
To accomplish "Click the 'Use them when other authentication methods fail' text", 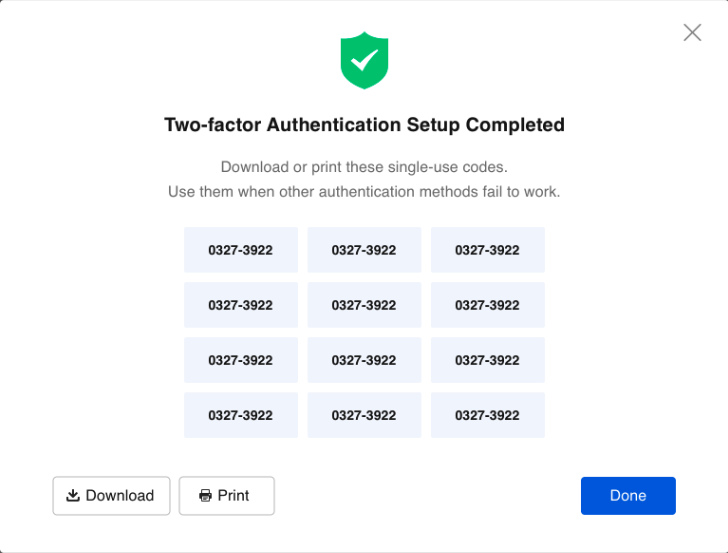I will pyautogui.click(x=364, y=191).
